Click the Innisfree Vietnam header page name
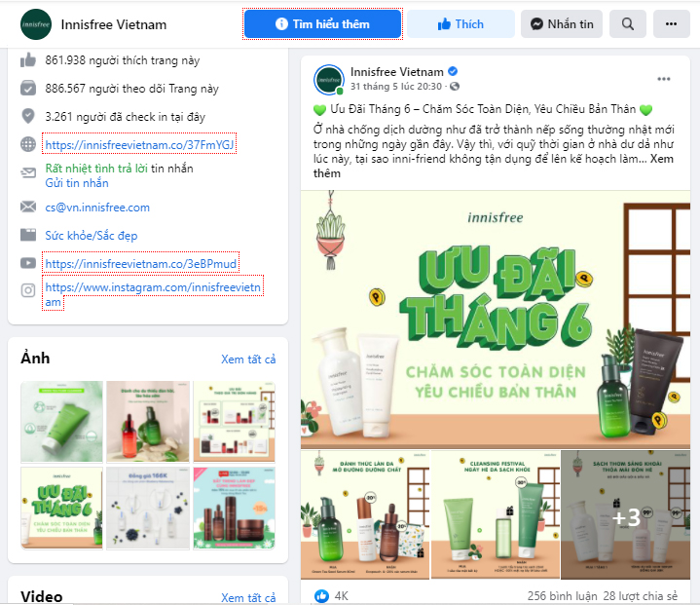The image size is (700, 605). [x=114, y=24]
